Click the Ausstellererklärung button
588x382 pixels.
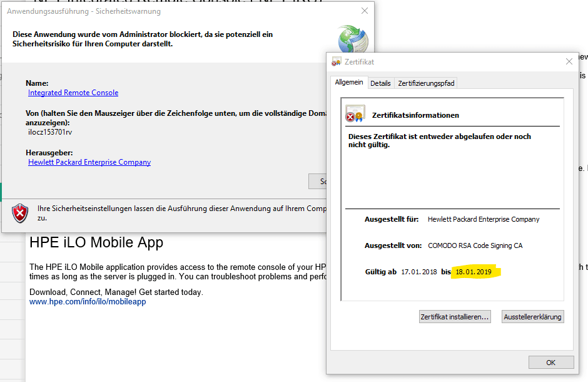[532, 317]
